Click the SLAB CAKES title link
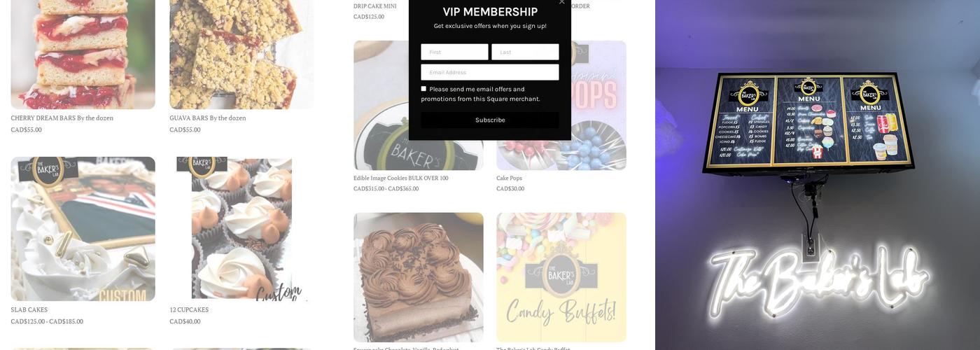Image resolution: width=980 pixels, height=350 pixels. click(x=29, y=310)
